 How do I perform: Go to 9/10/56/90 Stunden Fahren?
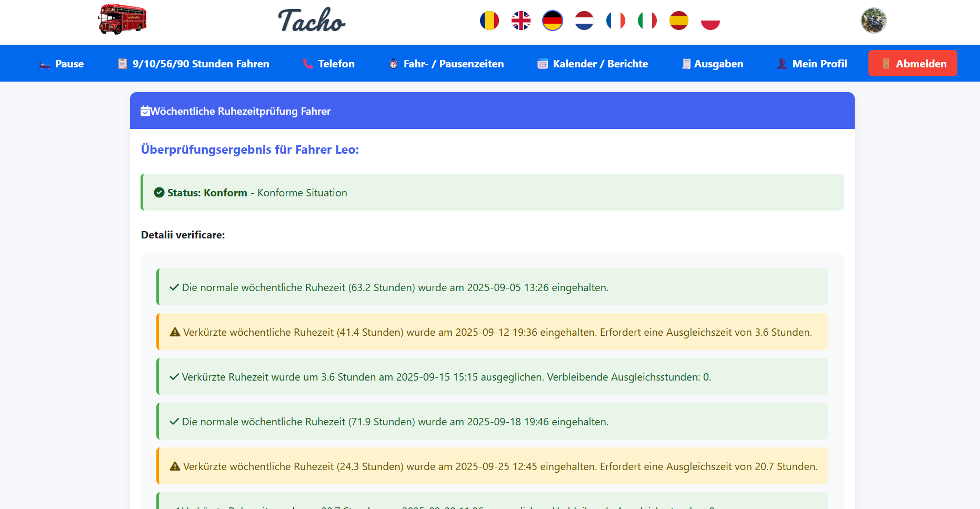tap(193, 64)
